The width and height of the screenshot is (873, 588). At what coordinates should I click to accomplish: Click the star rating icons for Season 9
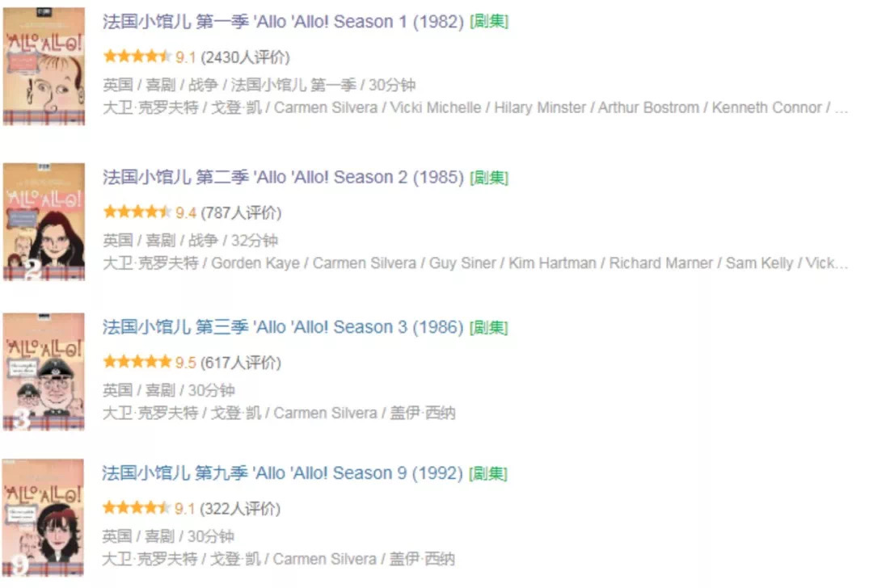coord(137,508)
